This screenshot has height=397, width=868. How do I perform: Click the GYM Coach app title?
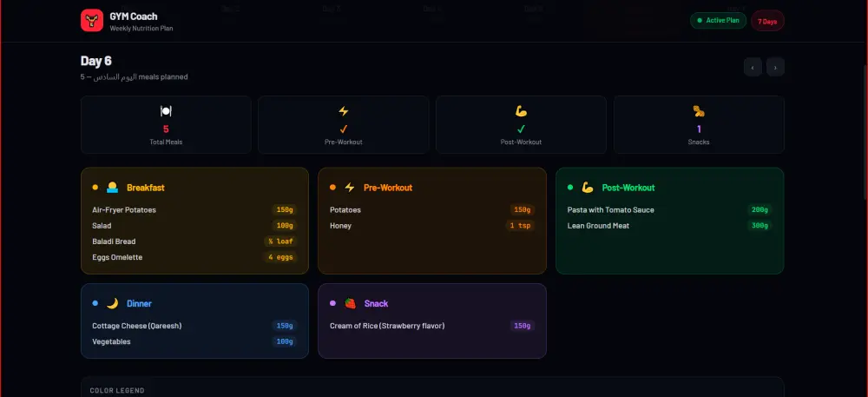coord(134,17)
